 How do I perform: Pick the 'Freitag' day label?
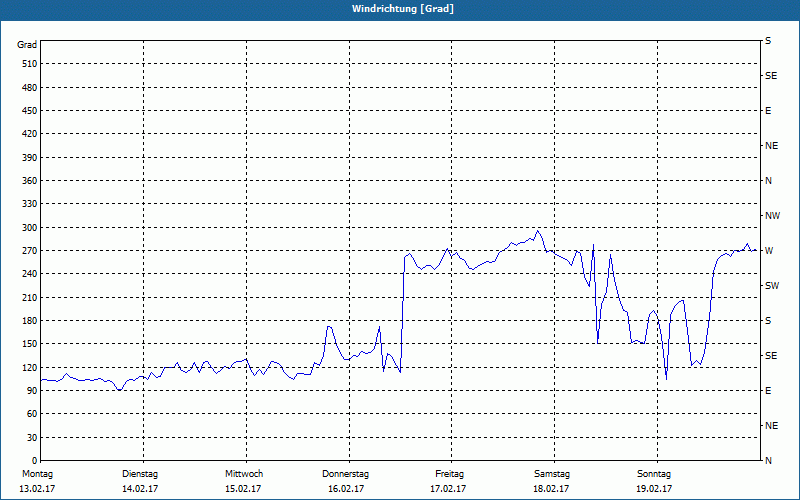coord(449,474)
